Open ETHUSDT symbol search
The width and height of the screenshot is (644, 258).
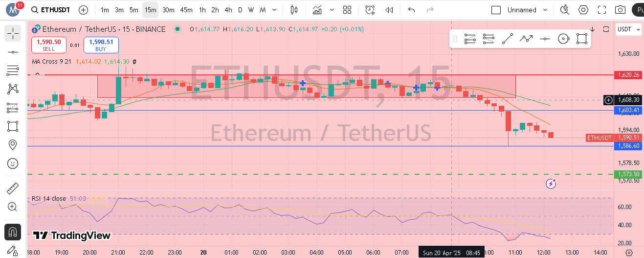point(50,10)
